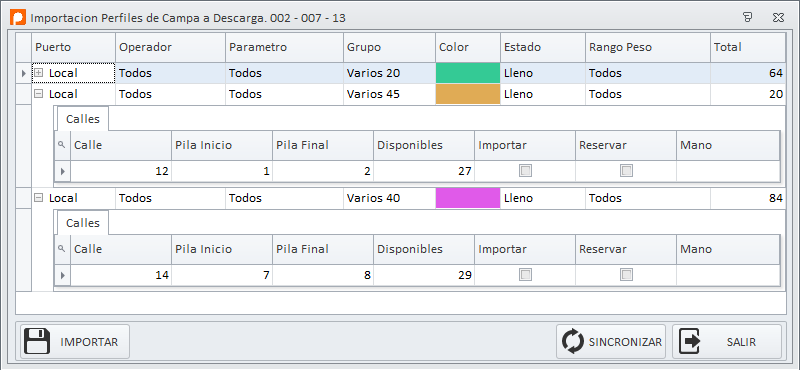Click the Disponibles cell showing 29
Viewport: 800px width, 370px height.
pos(424,276)
